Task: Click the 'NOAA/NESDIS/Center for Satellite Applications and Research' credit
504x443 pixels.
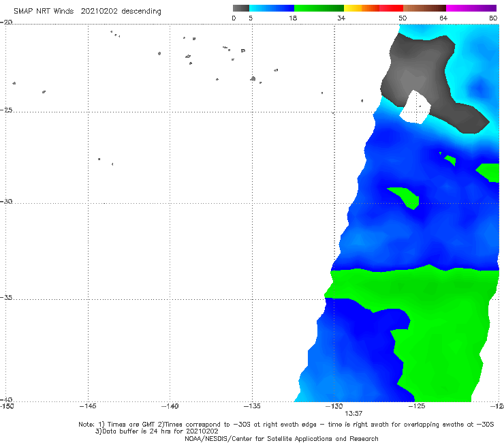Action: tap(281, 438)
